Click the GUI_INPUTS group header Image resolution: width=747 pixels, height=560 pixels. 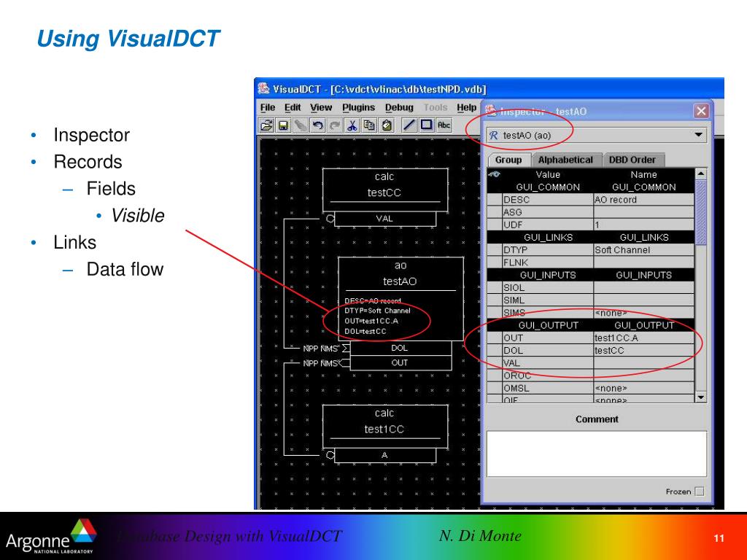click(591, 275)
